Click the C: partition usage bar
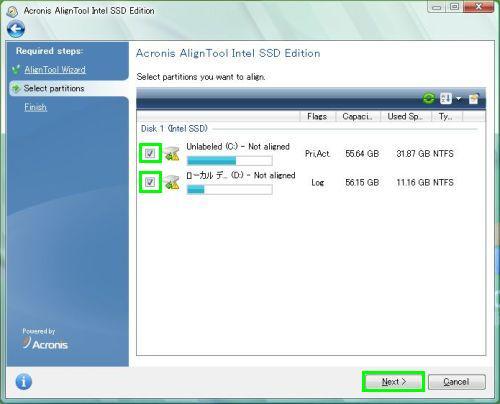The width and height of the screenshot is (500, 404). tap(229, 161)
